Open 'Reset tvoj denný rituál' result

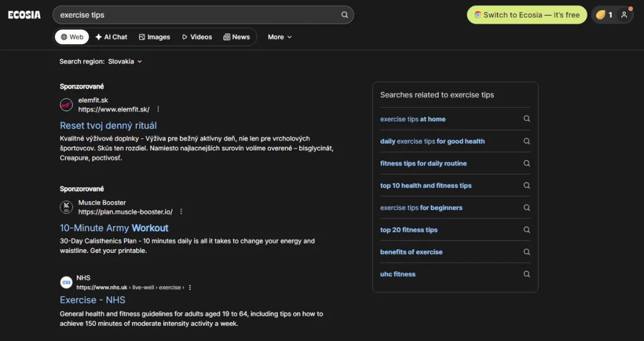point(108,125)
